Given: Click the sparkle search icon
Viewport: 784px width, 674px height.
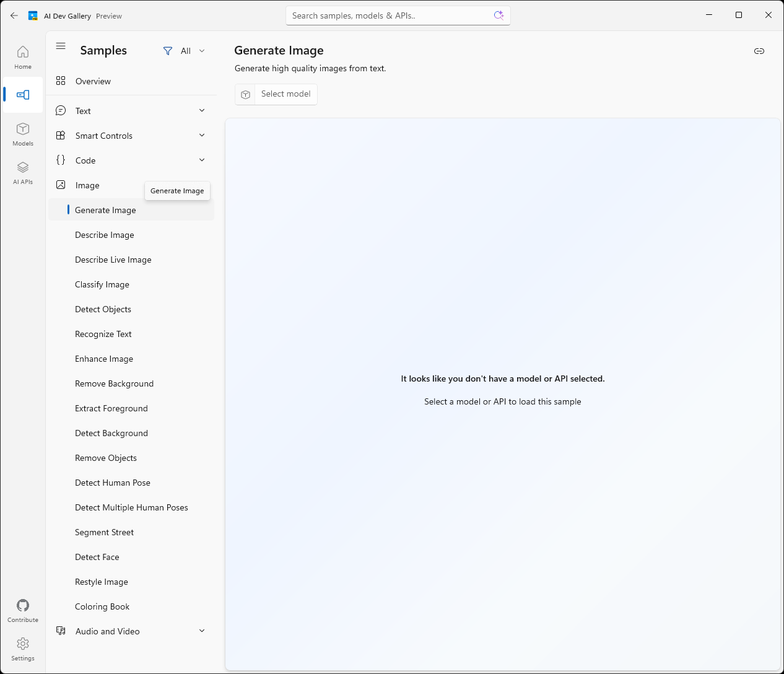Looking at the screenshot, I should (x=499, y=15).
